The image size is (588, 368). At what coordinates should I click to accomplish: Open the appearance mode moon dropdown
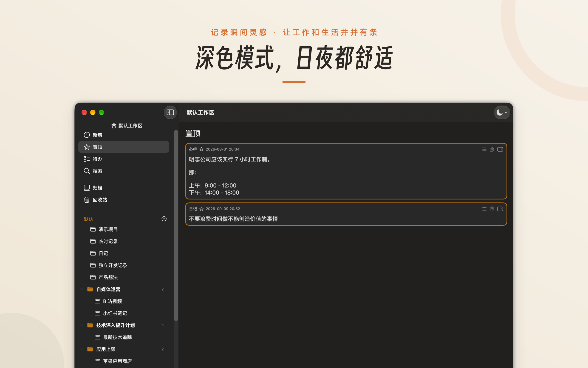pos(502,112)
